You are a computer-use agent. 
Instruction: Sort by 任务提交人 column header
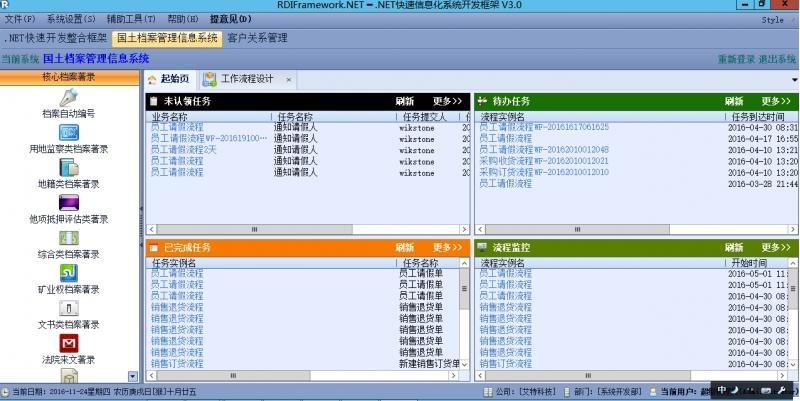click(424, 117)
